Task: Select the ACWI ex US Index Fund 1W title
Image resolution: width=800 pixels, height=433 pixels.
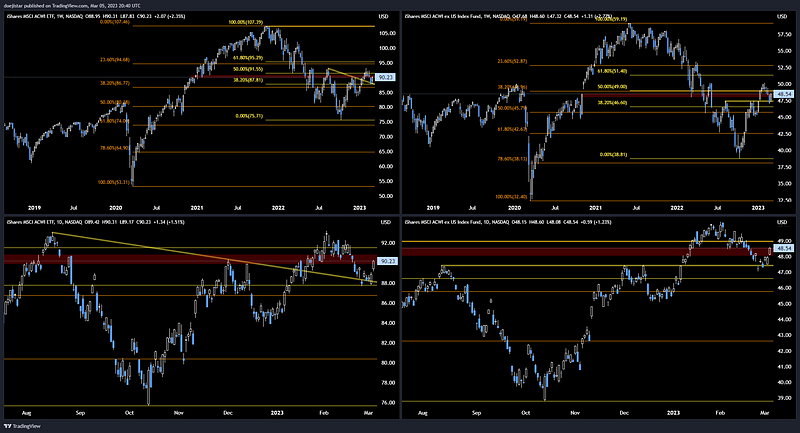Action: tap(452, 15)
